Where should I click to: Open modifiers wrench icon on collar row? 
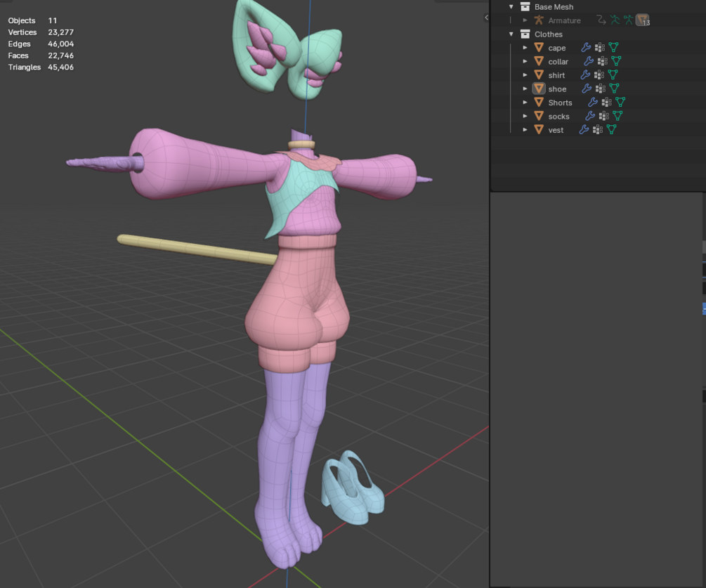pos(589,61)
